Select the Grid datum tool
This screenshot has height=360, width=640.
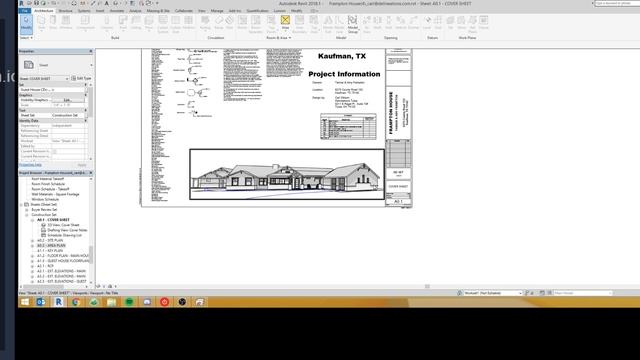pos(438,23)
